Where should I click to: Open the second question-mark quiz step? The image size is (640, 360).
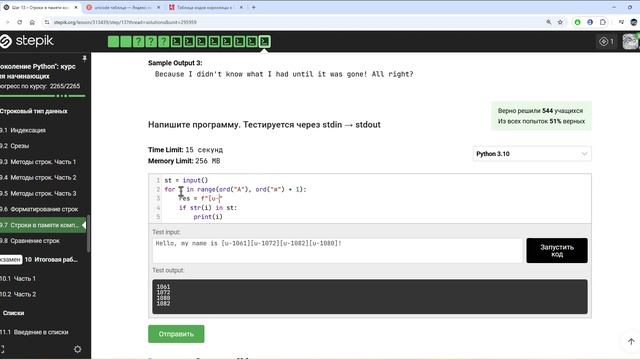(x=151, y=42)
